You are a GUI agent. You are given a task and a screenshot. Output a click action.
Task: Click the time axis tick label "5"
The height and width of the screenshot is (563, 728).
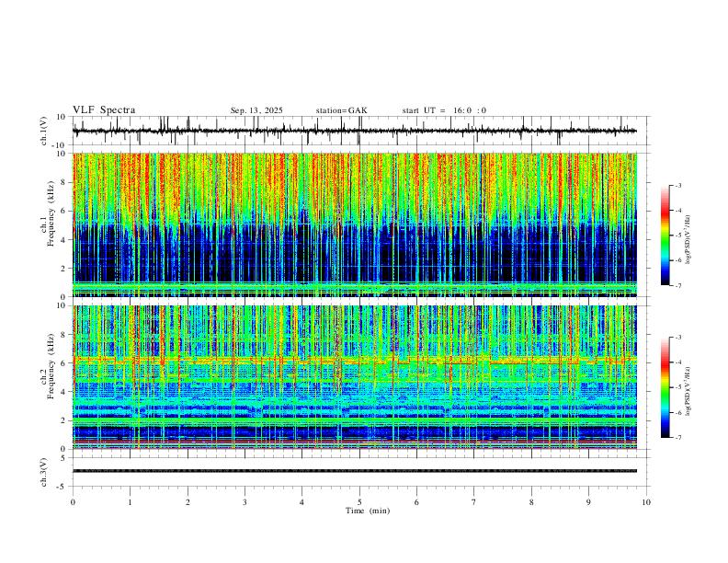[x=359, y=502]
